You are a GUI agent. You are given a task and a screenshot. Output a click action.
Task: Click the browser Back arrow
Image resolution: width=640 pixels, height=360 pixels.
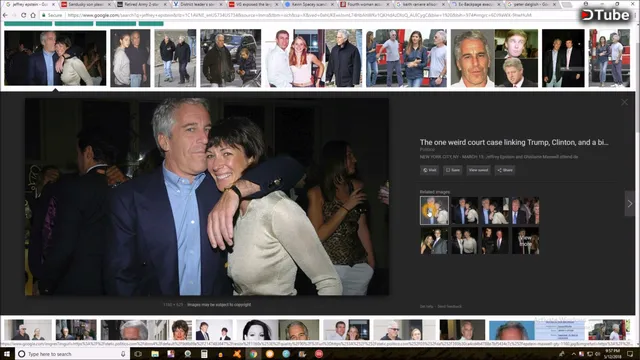5,15
